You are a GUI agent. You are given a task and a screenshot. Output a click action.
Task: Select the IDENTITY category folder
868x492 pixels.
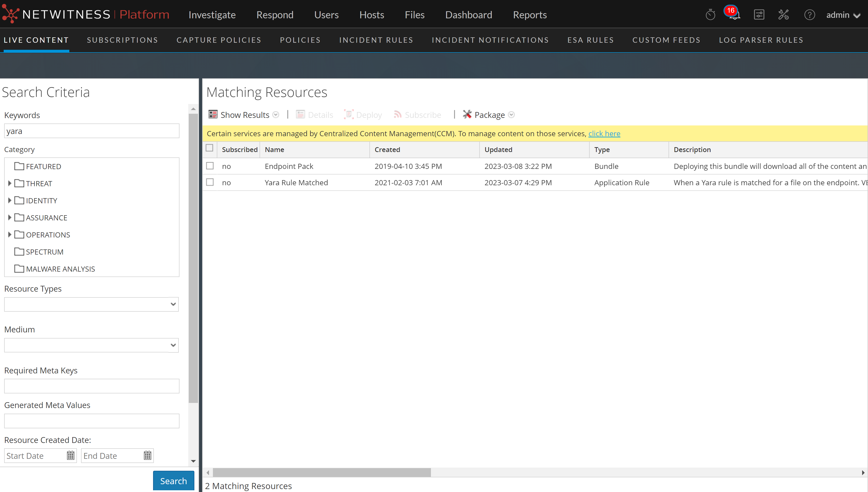click(x=35, y=200)
